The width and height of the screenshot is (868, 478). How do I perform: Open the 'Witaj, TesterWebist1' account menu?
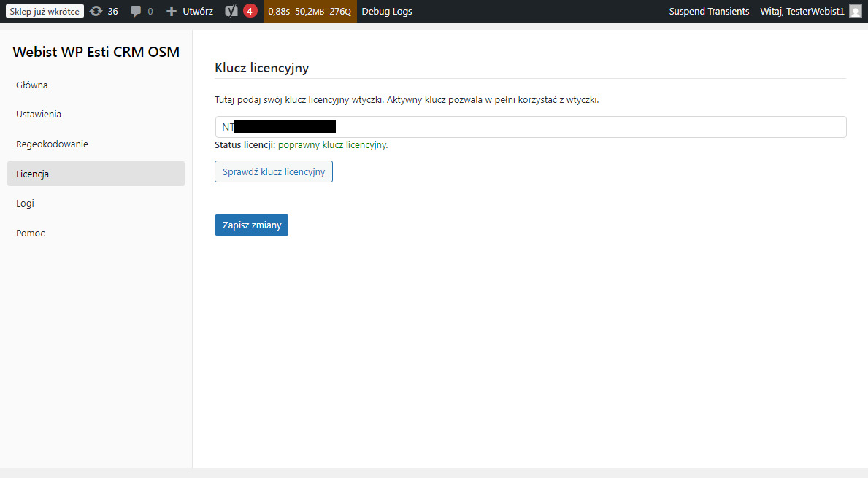(802, 12)
